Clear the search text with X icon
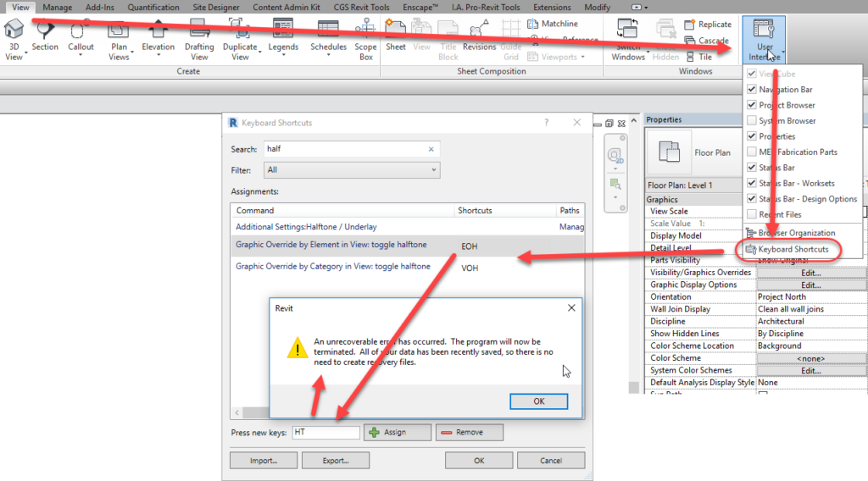The image size is (868, 481). coord(431,149)
